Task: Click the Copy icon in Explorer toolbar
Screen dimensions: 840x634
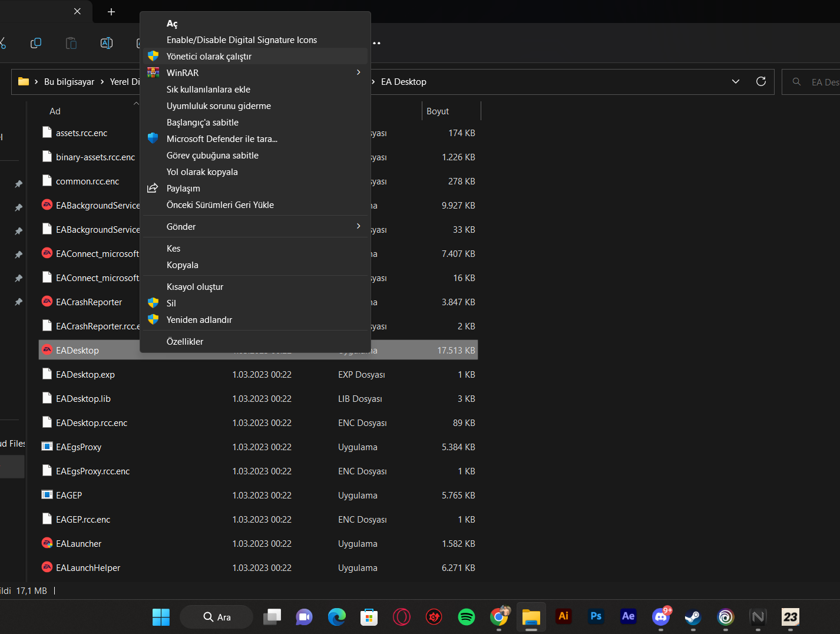Action: tap(36, 43)
